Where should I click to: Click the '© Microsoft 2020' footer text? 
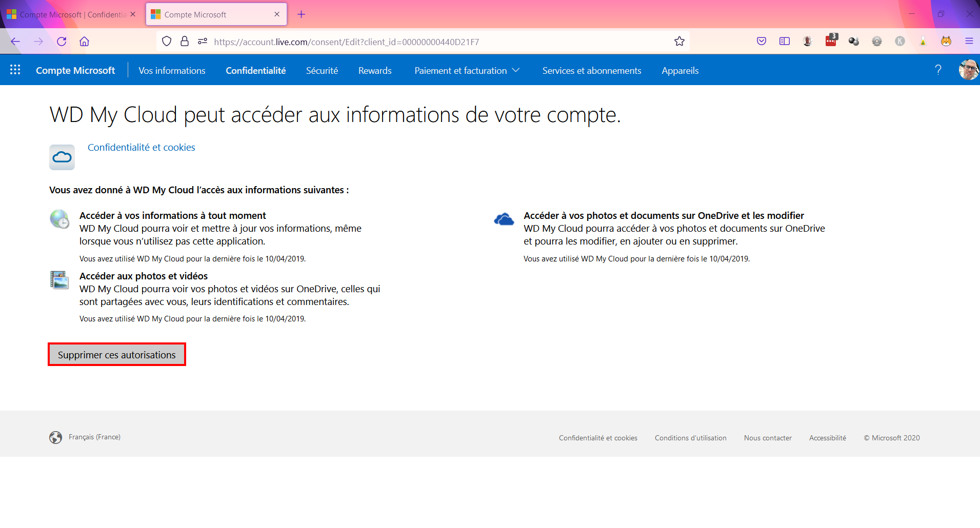coord(892,438)
